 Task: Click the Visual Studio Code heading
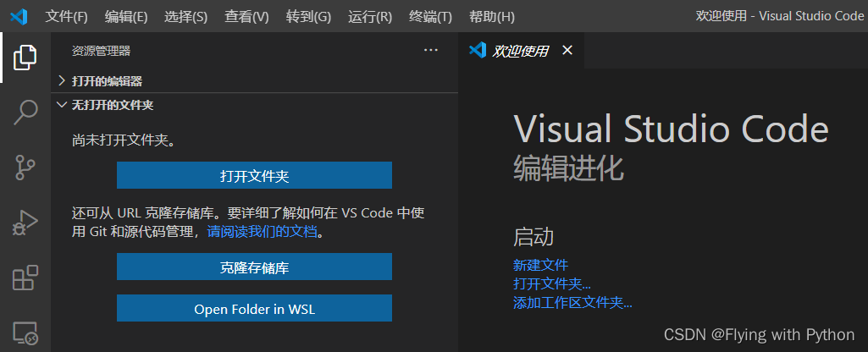click(x=671, y=129)
